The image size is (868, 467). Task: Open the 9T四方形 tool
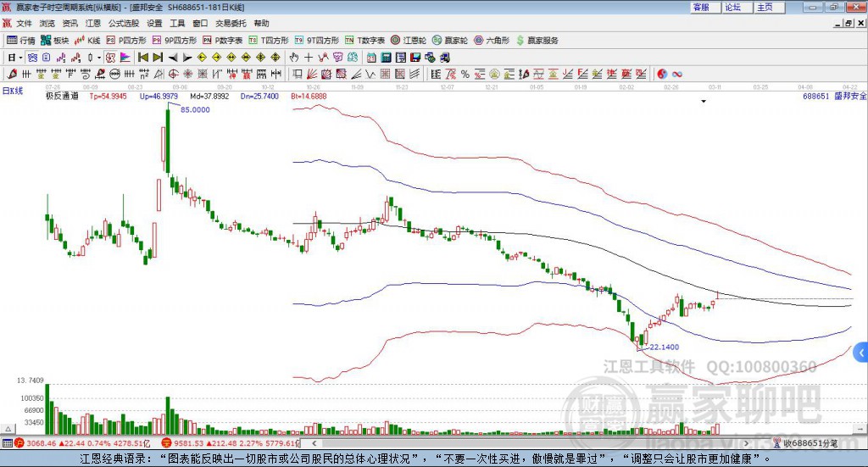[x=317, y=41]
